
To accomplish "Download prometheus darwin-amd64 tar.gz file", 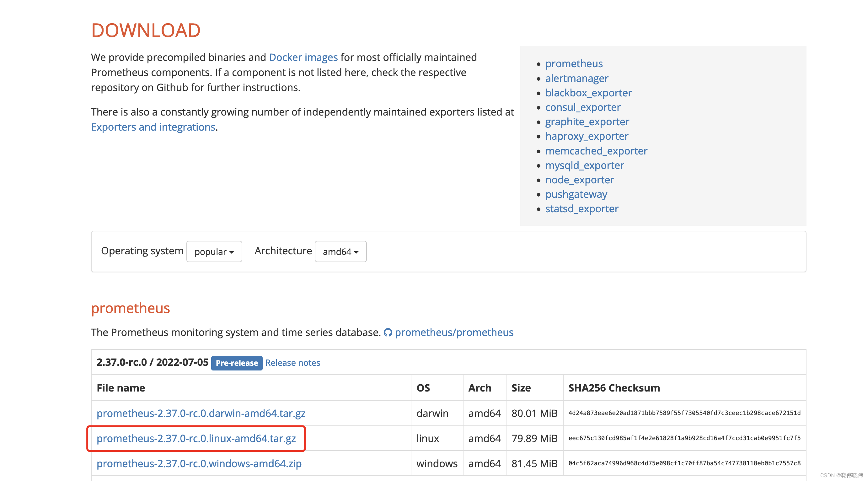I will [201, 413].
